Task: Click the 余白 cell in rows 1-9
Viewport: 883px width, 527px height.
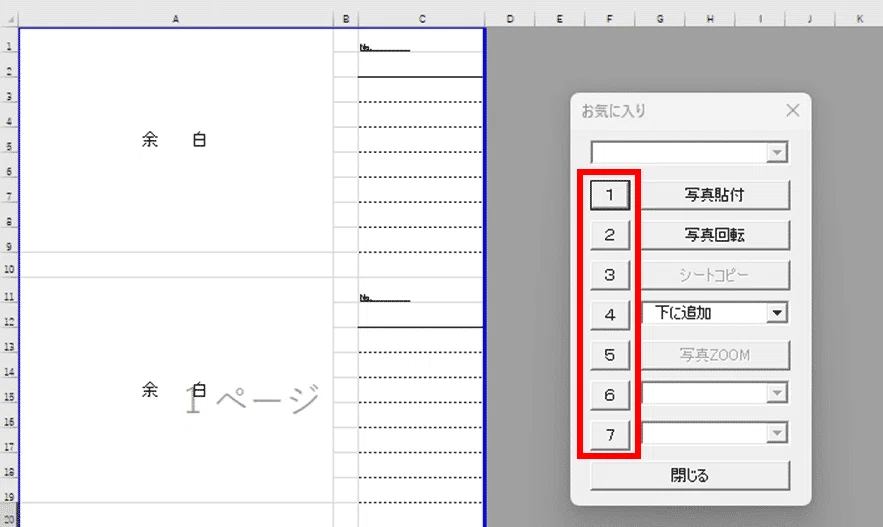Action: pyautogui.click(x=176, y=140)
